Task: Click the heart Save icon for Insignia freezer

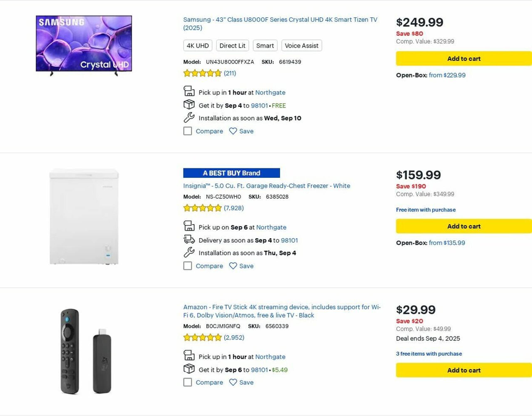Action: click(233, 266)
